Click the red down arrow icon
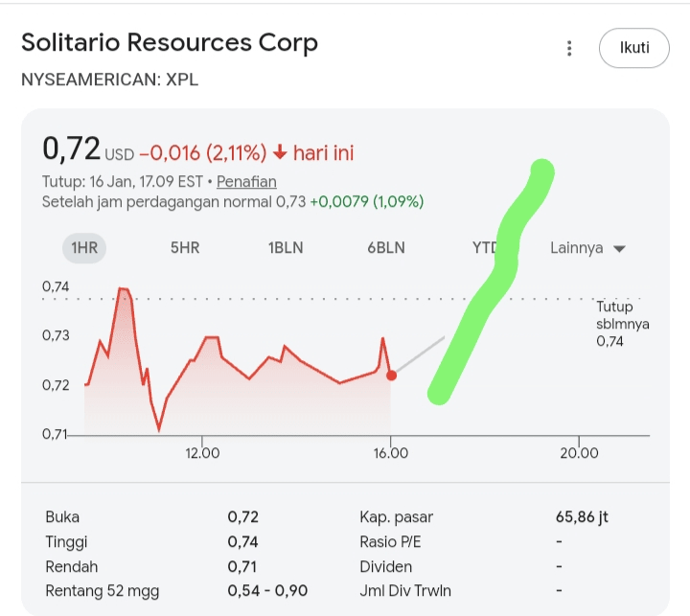Viewport: 690px width, 616px height. (x=280, y=152)
